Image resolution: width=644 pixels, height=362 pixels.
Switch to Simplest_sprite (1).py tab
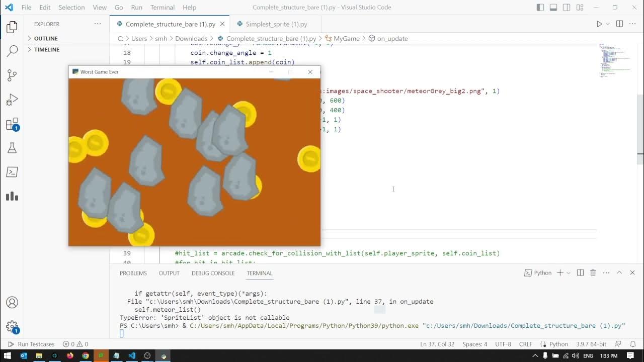[276, 24]
